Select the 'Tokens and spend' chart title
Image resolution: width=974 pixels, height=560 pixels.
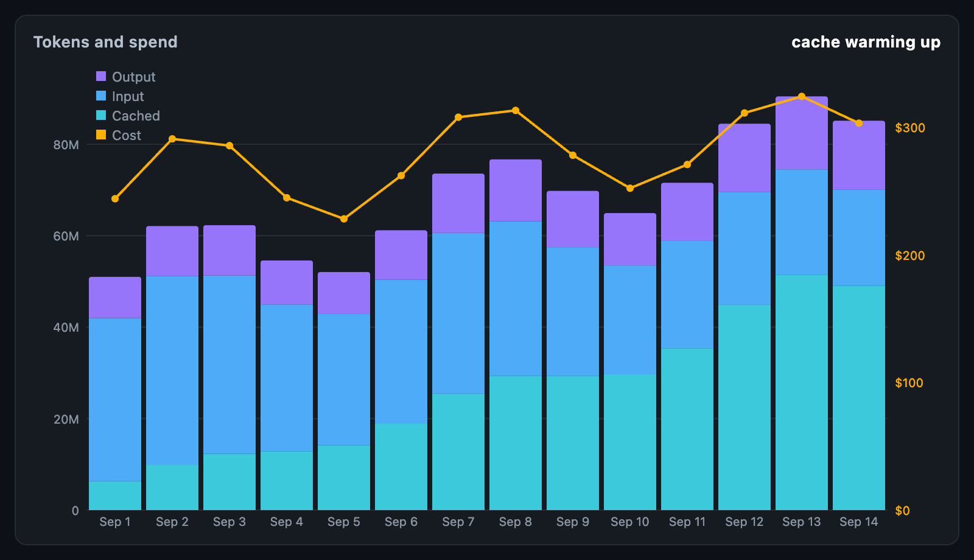105,42
